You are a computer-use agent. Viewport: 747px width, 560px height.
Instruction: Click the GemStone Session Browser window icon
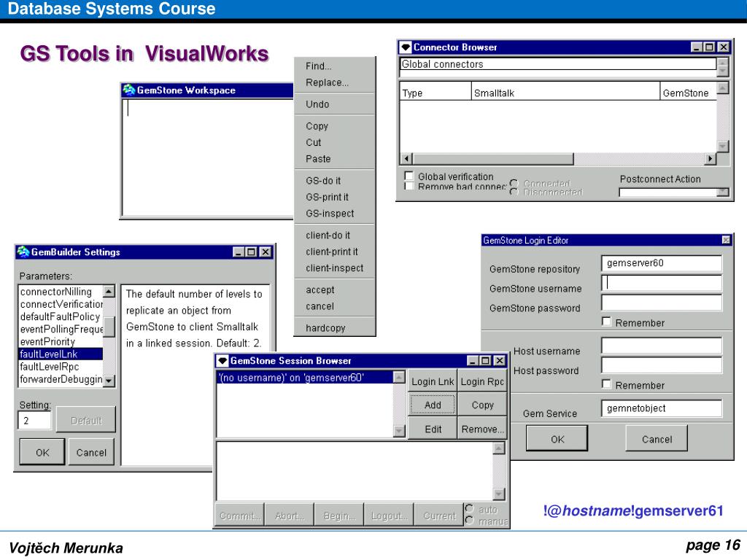pyautogui.click(x=222, y=360)
